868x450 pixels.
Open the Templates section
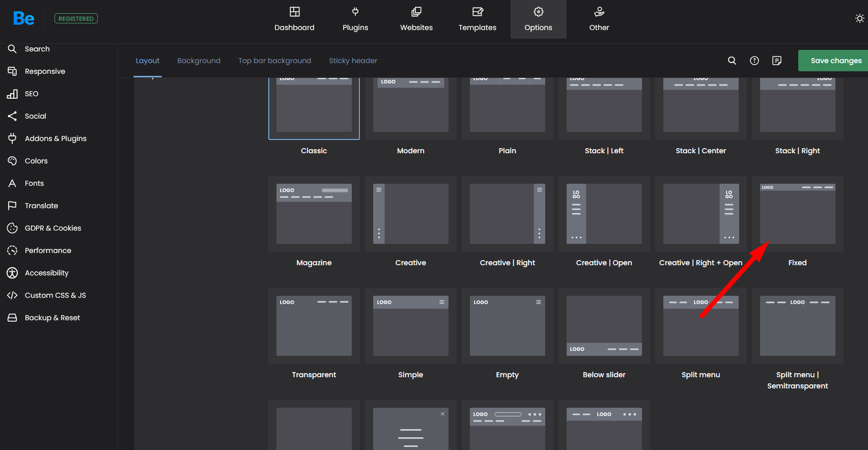click(478, 19)
